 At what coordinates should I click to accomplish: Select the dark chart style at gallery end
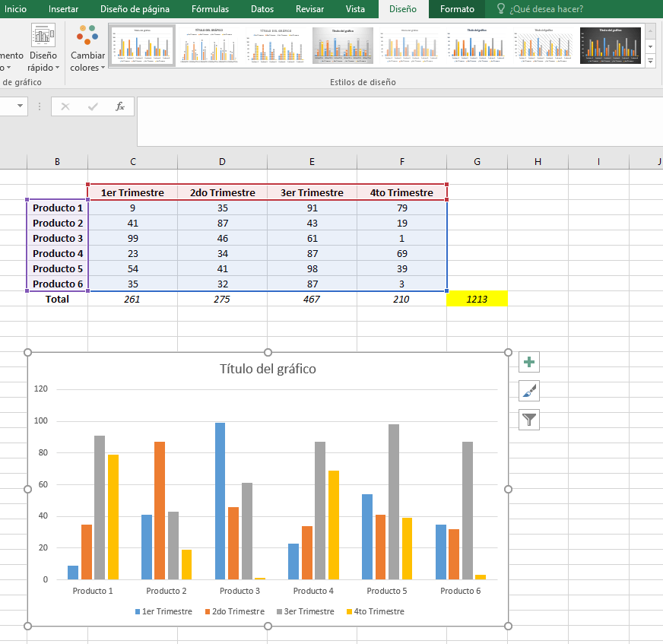[x=609, y=45]
